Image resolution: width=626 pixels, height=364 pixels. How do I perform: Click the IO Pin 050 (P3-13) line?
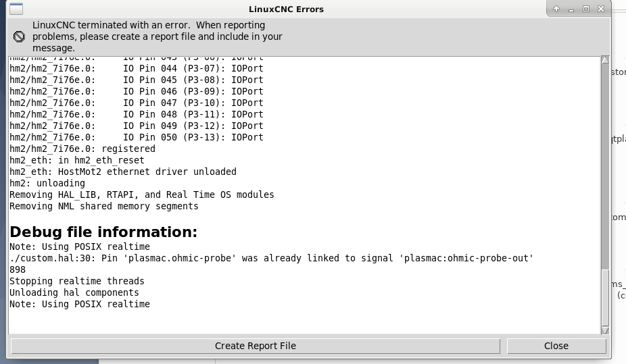(x=137, y=138)
